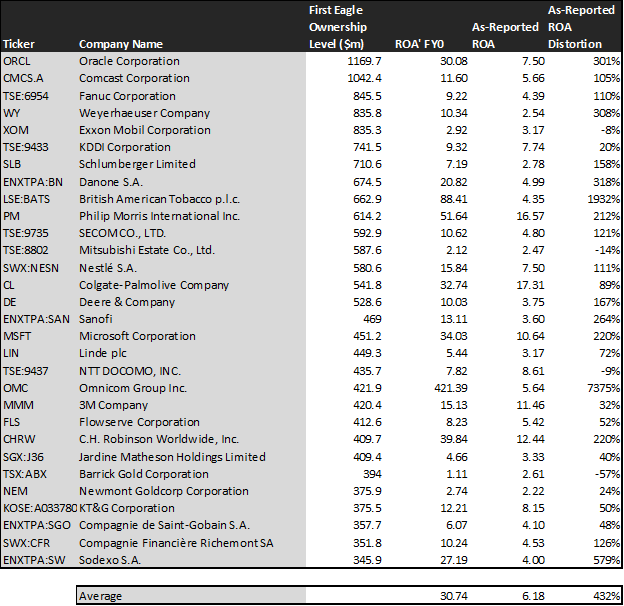Select 3M Company cell

pos(113,405)
